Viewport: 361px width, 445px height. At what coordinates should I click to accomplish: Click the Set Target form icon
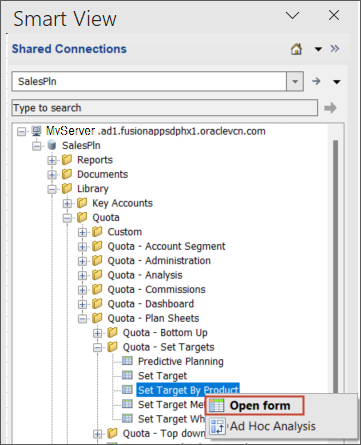click(127, 375)
